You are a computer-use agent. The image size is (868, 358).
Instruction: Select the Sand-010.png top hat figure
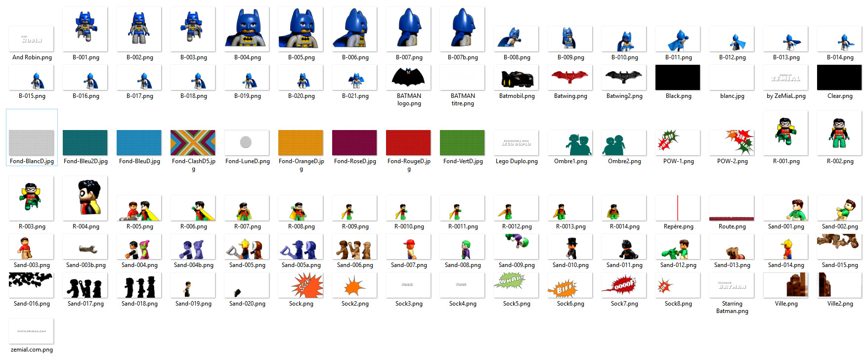pyautogui.click(x=570, y=247)
